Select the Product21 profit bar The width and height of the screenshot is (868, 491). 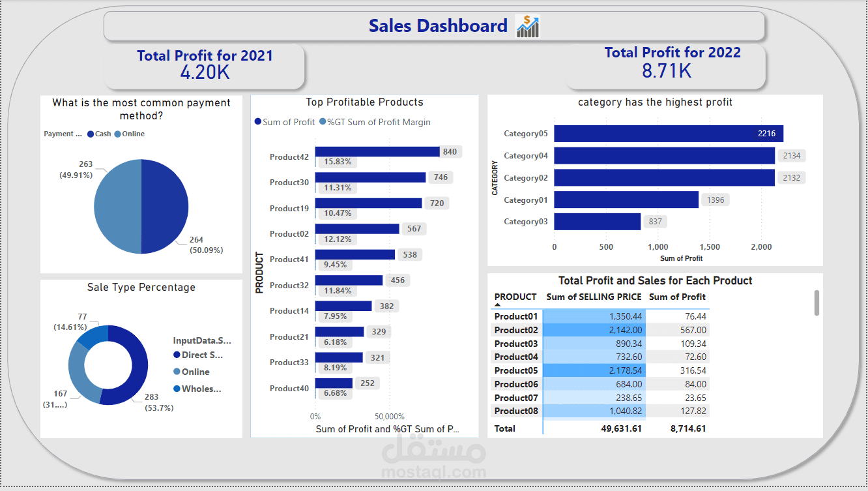(x=340, y=332)
